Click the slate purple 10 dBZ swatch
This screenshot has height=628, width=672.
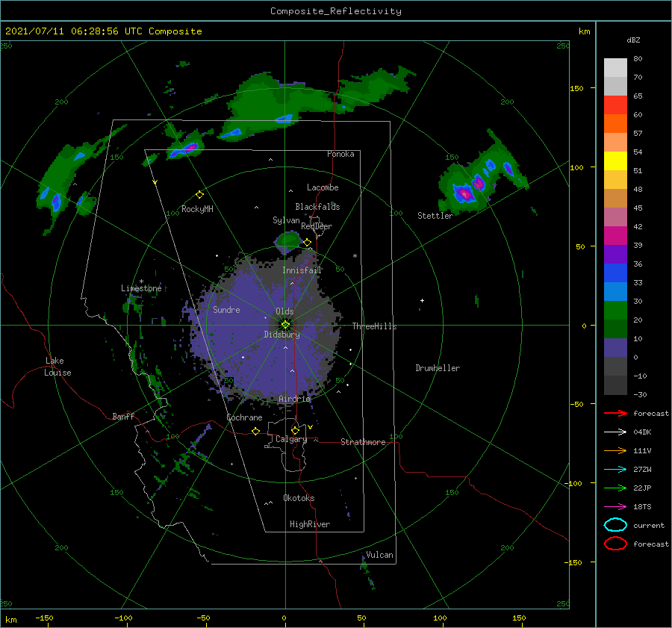(615, 348)
